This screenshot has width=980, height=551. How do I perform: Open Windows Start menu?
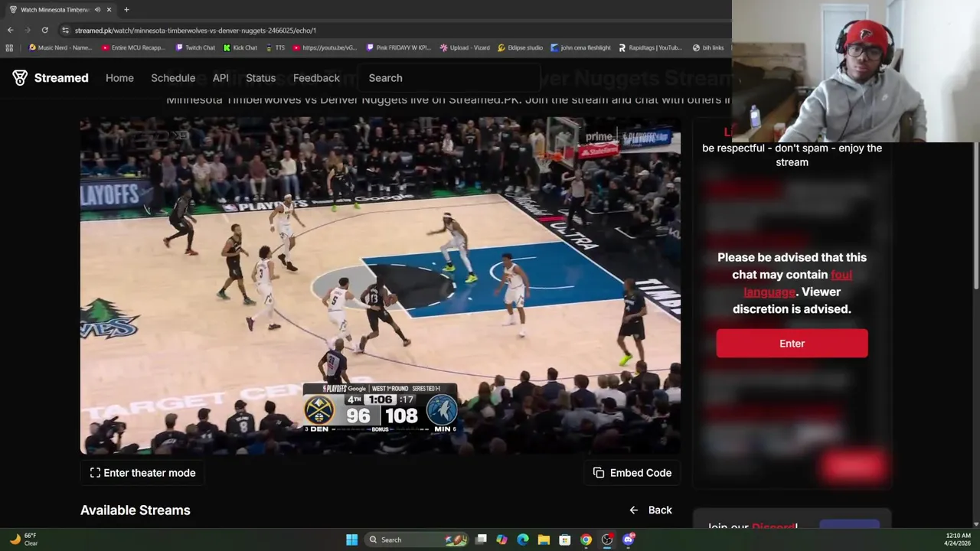coord(351,540)
